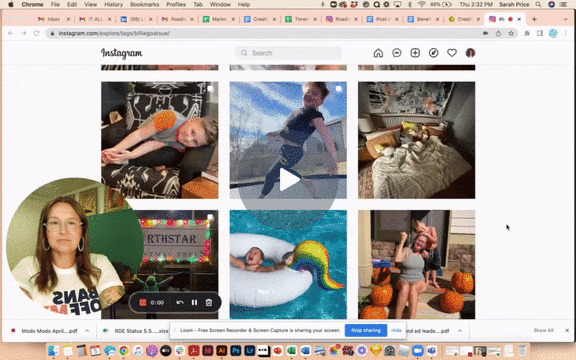Expand Modo Modo April pdf download options
The width and height of the screenshot is (576, 360).
(x=87, y=331)
